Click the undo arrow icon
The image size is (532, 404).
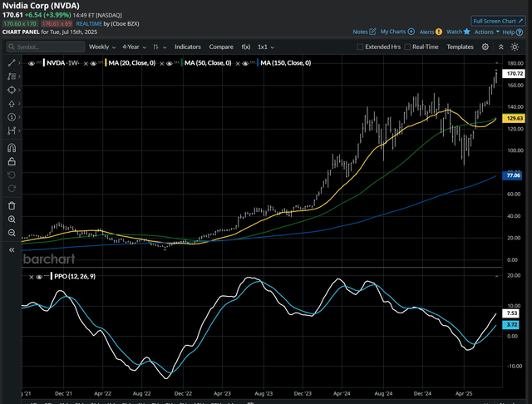coord(12,175)
